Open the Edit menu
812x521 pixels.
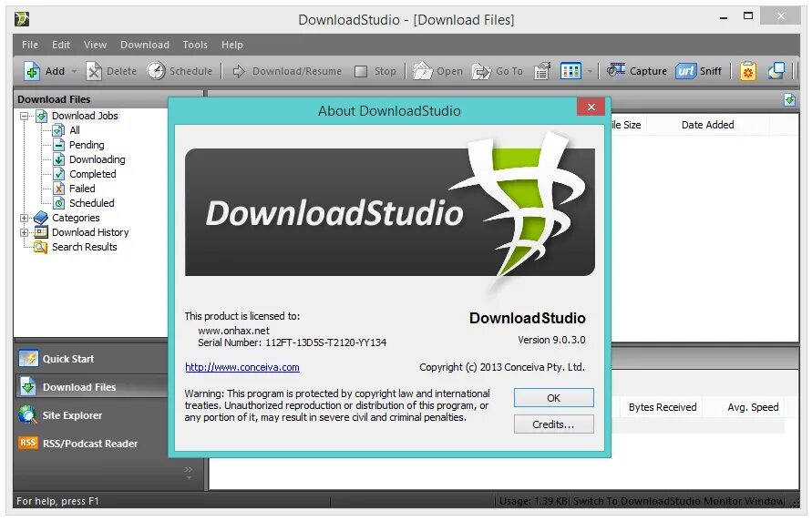(60, 45)
